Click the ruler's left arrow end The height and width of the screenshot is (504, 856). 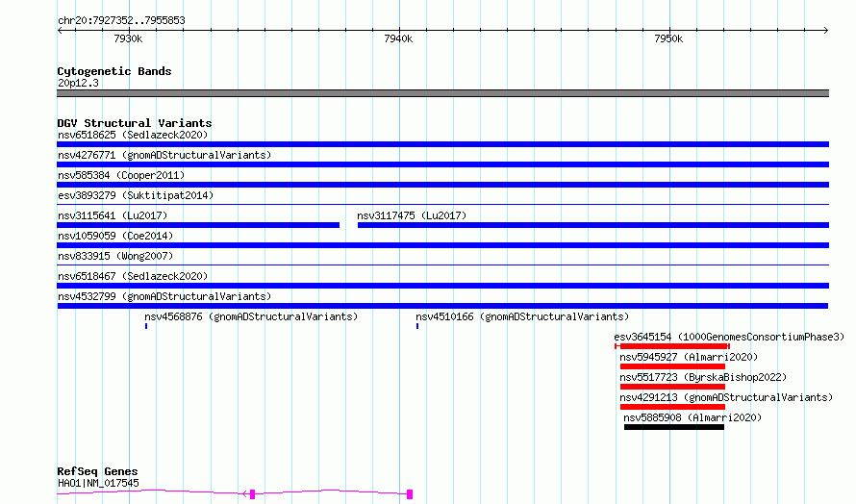click(60, 30)
